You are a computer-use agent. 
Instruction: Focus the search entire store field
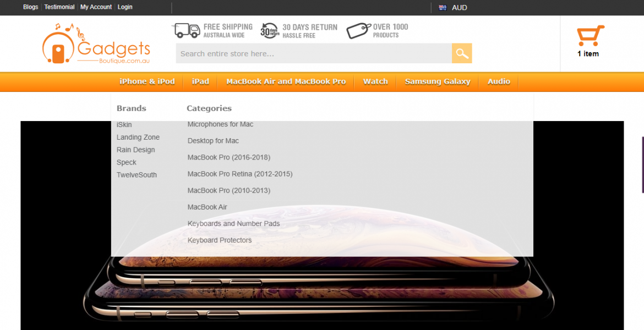point(314,53)
